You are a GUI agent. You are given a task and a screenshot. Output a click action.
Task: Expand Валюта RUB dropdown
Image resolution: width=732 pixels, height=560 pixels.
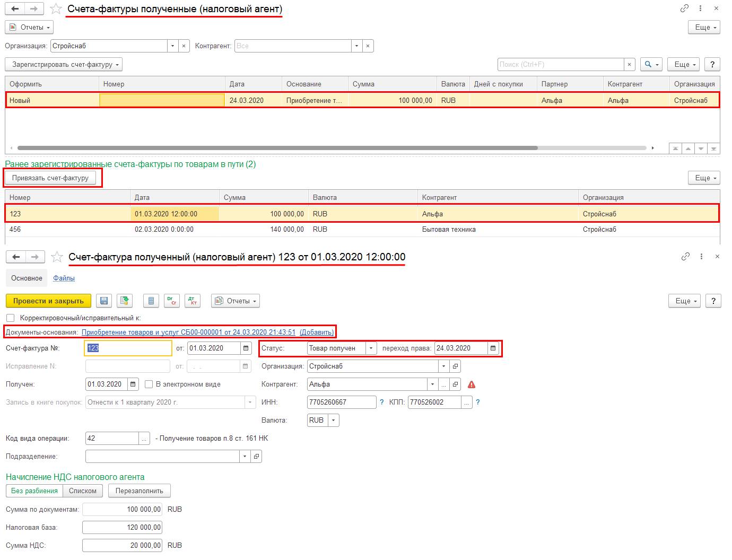click(x=333, y=421)
